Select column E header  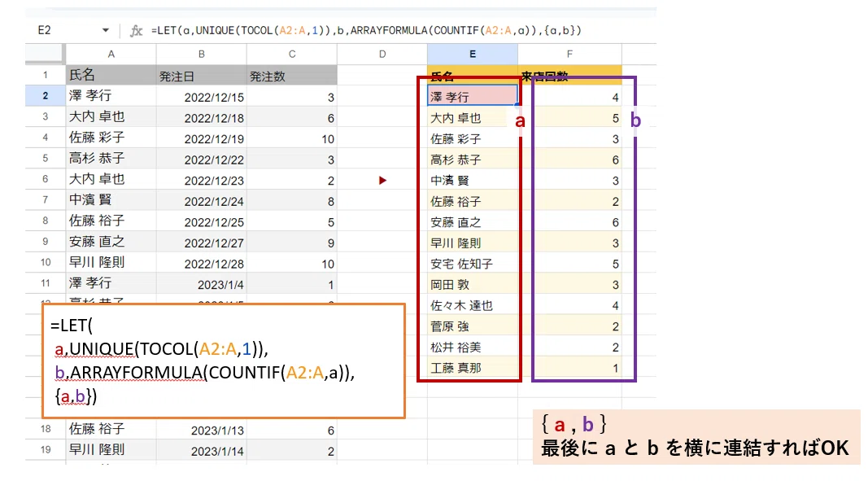coord(472,55)
